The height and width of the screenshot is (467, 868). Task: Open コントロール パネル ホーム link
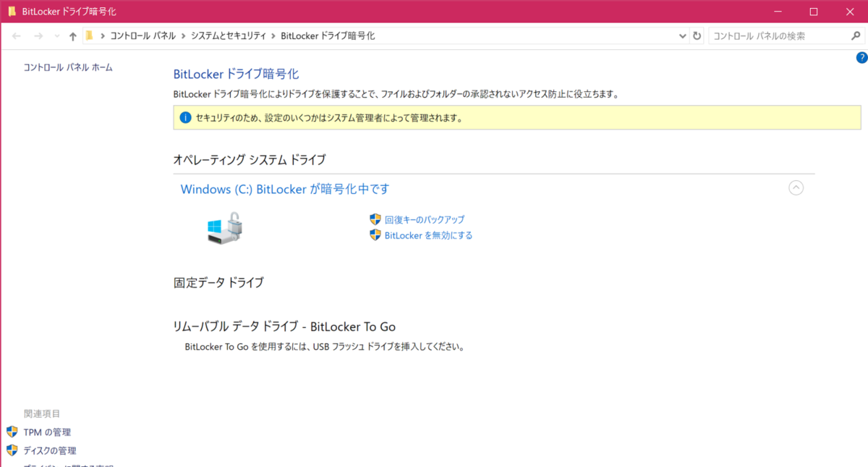click(68, 67)
